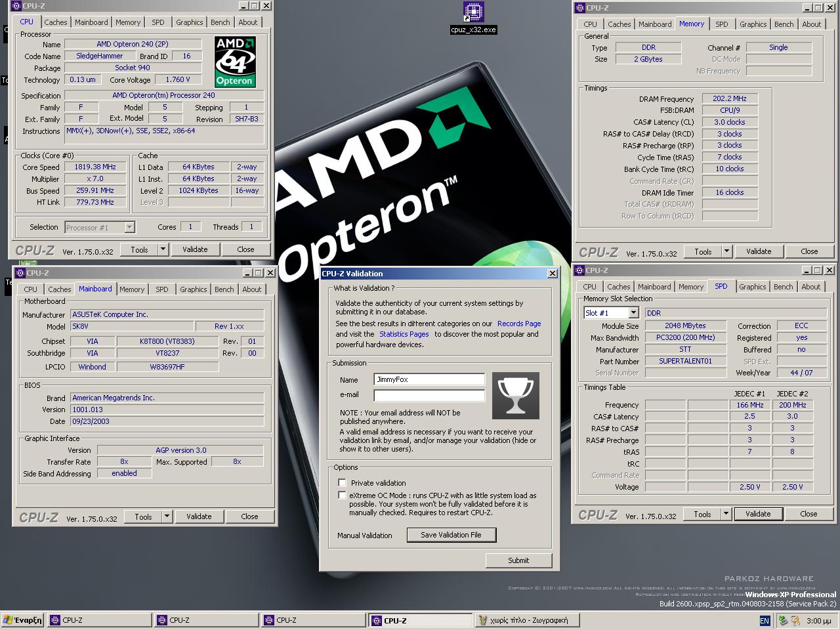The width and height of the screenshot is (840, 630).
Task: Click the motherboard model SK8V
Action: 133,326
